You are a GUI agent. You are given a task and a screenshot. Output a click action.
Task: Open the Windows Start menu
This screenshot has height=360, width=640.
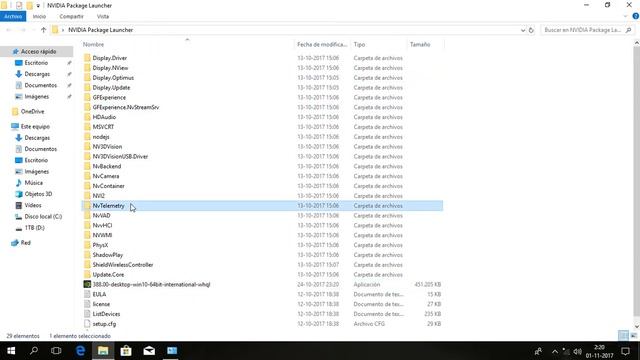coord(11,351)
